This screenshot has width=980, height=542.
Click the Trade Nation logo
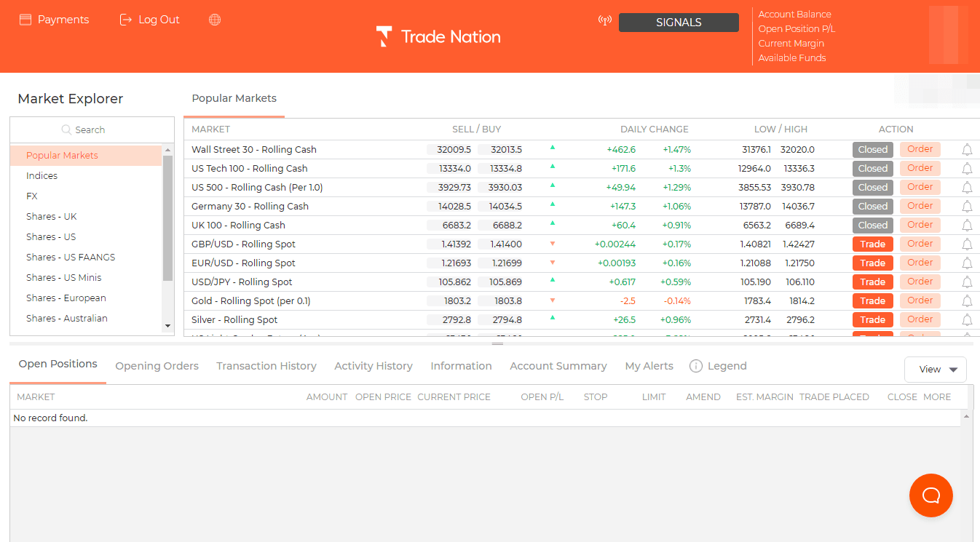point(438,35)
